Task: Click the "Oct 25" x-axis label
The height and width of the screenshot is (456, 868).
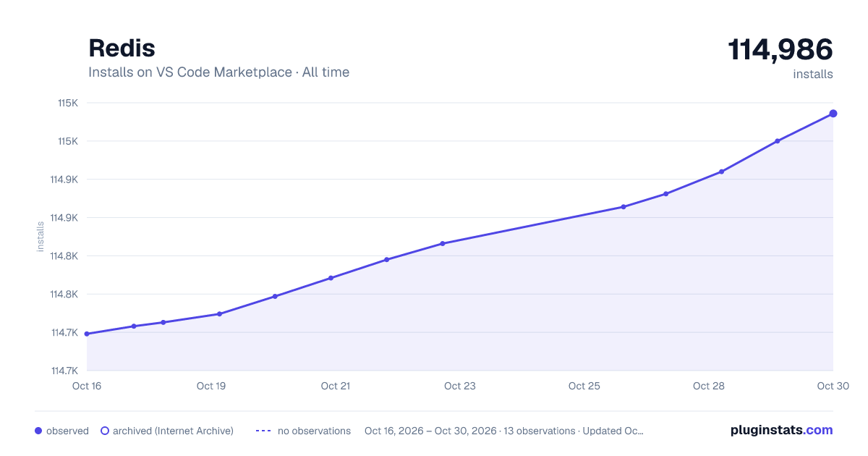Action: 584,386
